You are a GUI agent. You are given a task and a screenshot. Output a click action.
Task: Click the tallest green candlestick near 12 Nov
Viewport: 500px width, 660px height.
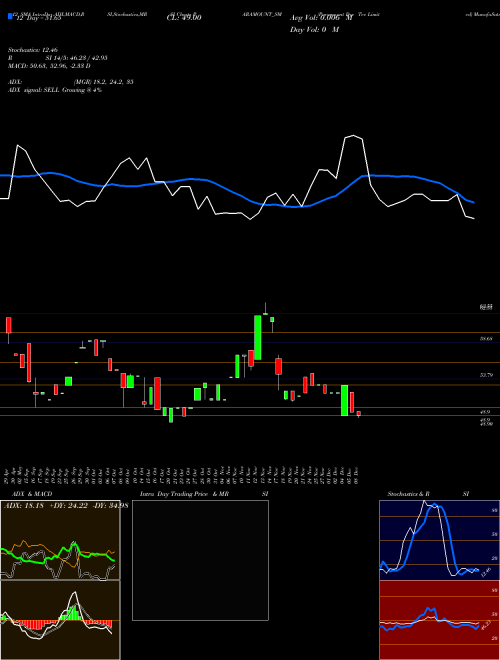tap(258, 337)
